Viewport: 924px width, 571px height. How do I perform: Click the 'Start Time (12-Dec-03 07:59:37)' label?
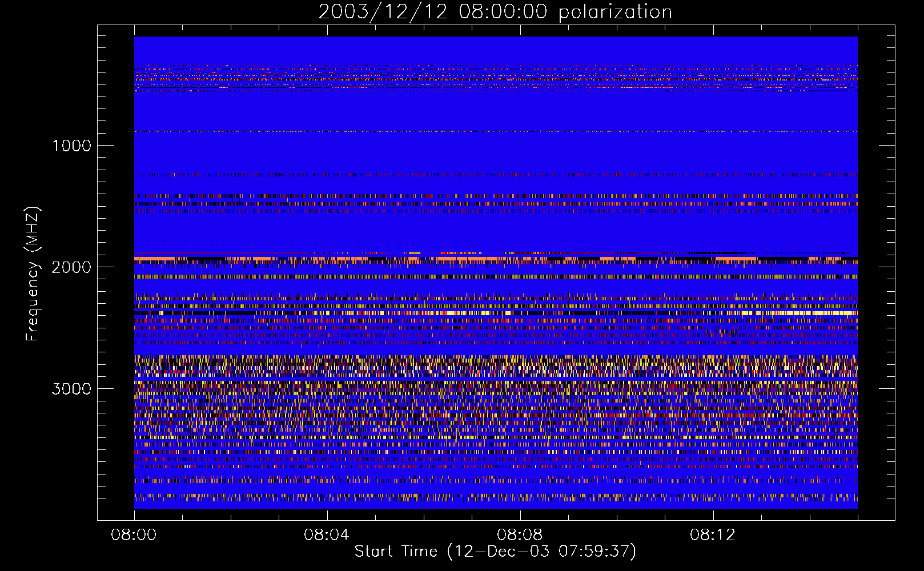pos(495,552)
